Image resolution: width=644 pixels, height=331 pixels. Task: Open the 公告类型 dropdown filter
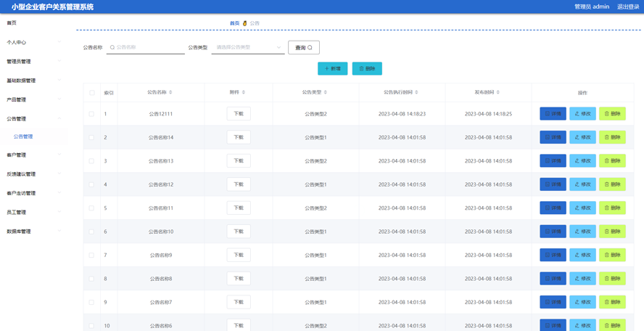[x=248, y=47]
